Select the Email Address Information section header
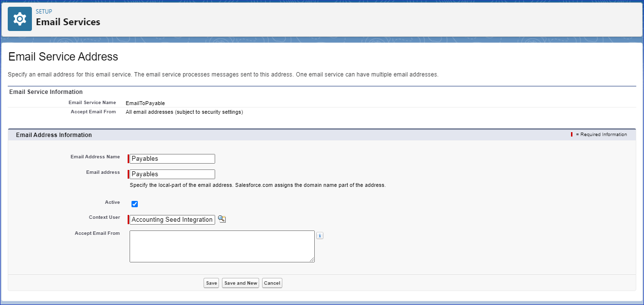 tap(54, 135)
